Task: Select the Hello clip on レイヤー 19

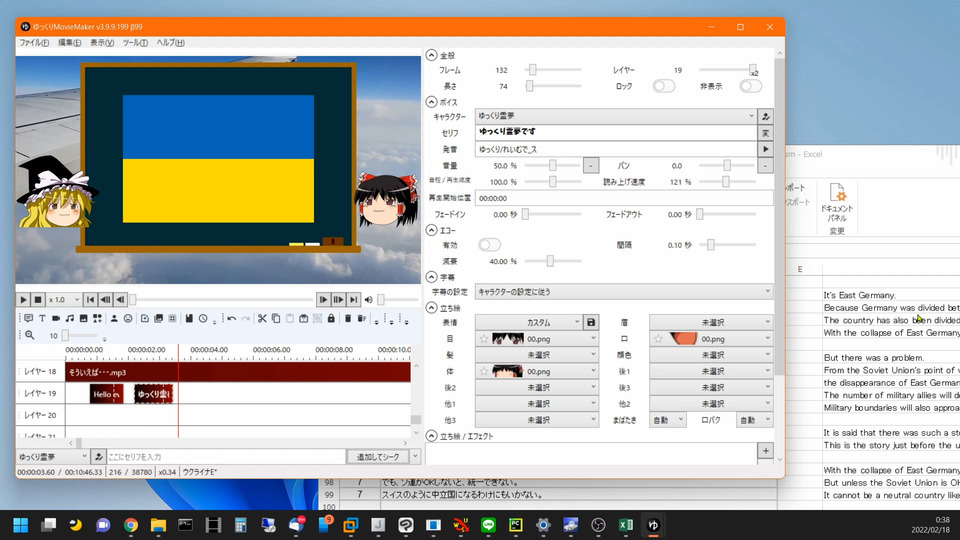Action: click(107, 394)
